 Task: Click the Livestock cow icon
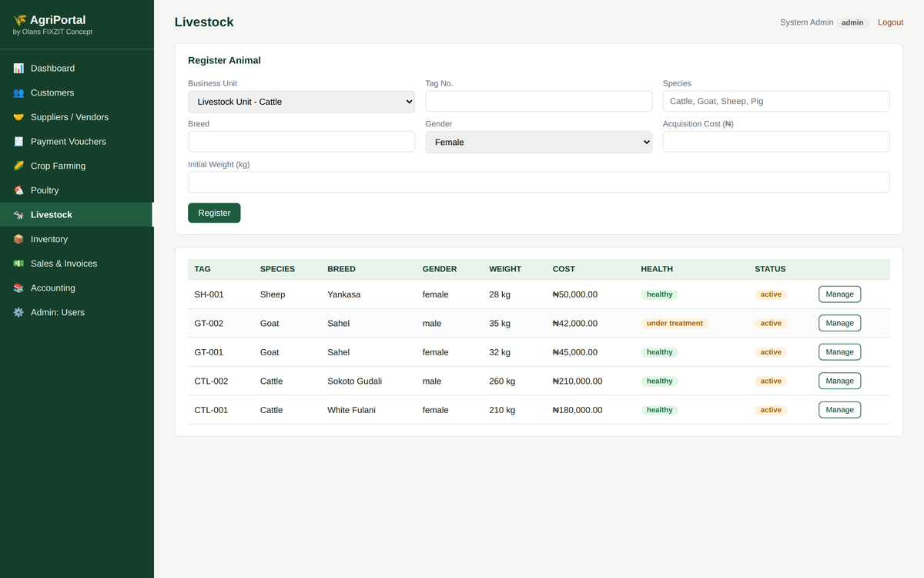[18, 215]
